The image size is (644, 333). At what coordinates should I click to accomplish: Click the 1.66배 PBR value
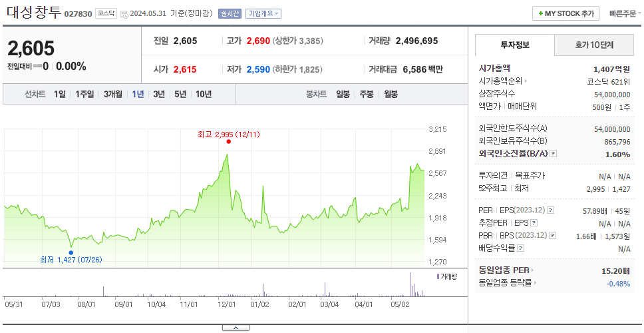point(588,236)
